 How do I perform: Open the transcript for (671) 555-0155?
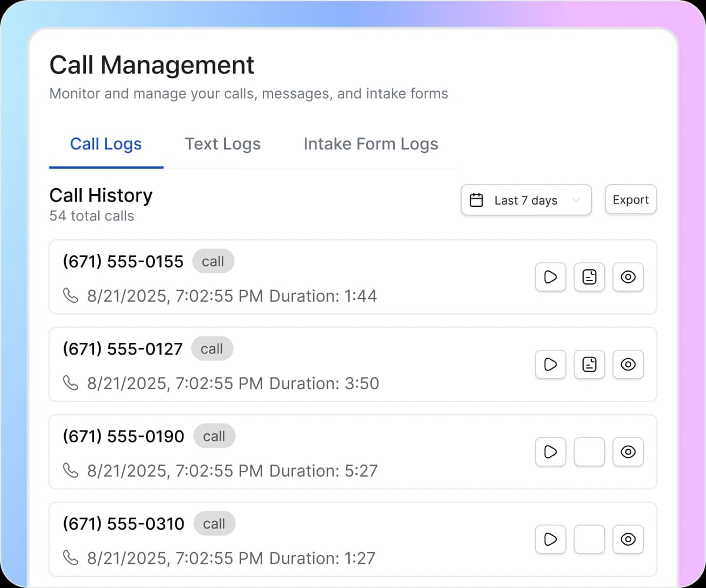click(x=589, y=277)
